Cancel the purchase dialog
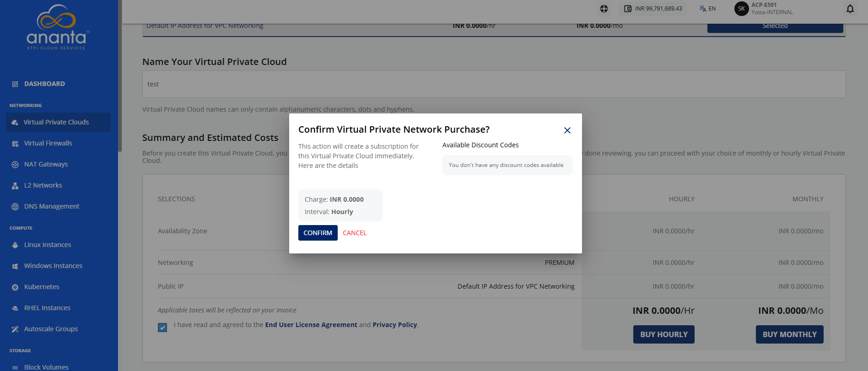 point(355,233)
